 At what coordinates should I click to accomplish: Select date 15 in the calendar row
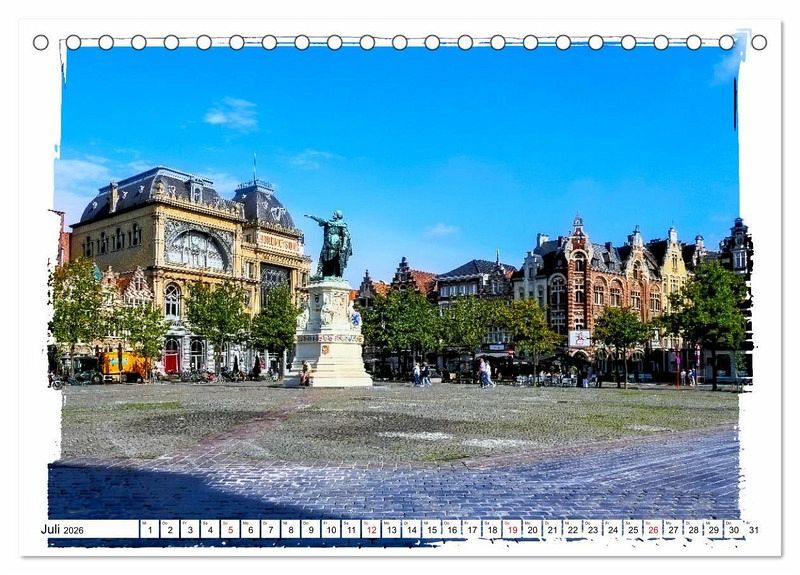pos(431,529)
